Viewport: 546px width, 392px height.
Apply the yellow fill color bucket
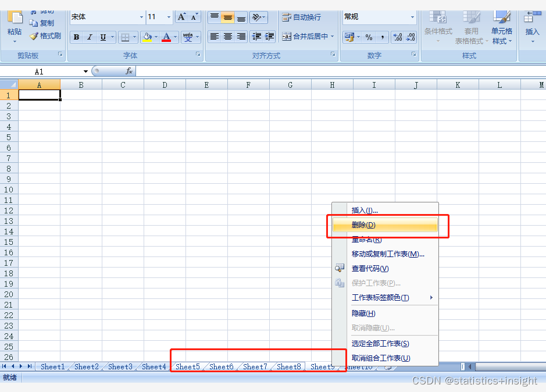tap(147, 37)
